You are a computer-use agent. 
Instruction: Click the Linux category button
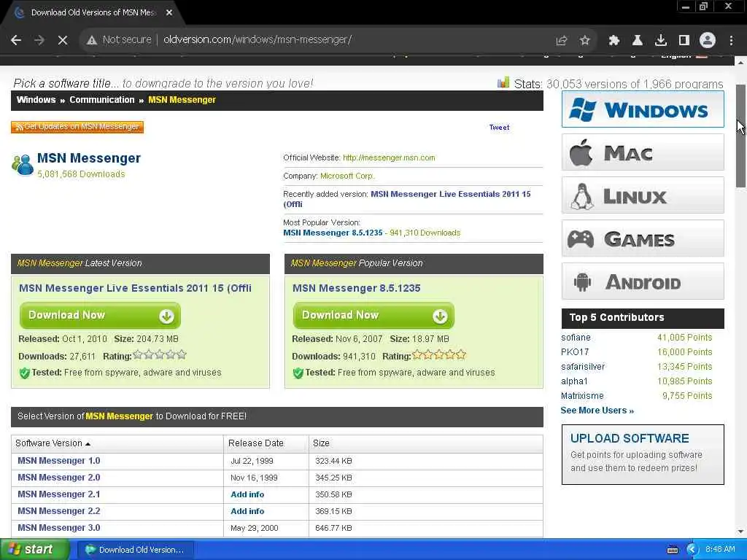coord(643,195)
